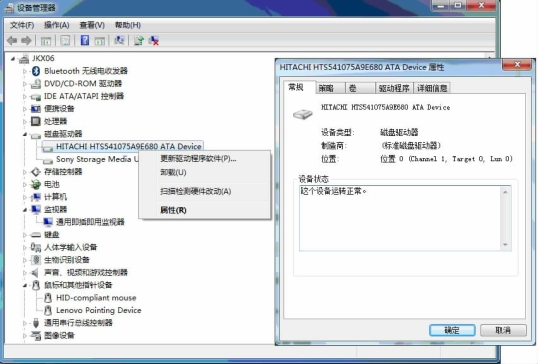Image resolution: width=538 pixels, height=364 pixels.
Task: Collapse the JKX06 root node
Action: coord(13,59)
